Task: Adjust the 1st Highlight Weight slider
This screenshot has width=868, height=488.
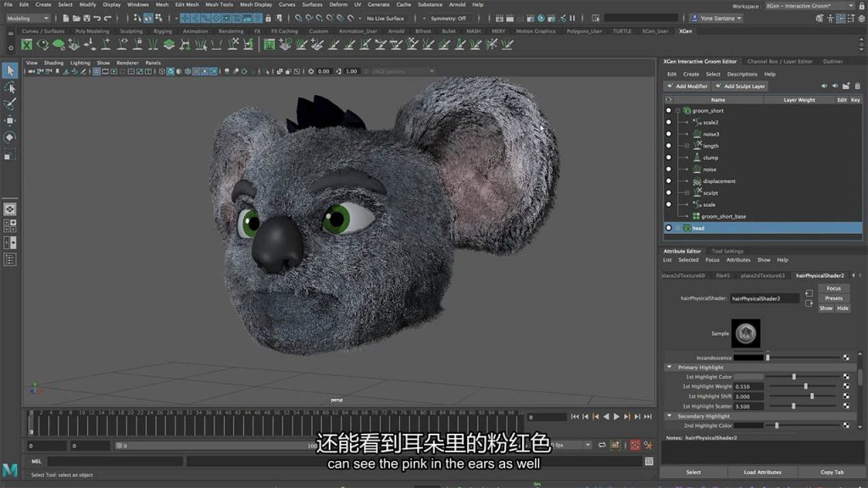Action: coord(804,386)
